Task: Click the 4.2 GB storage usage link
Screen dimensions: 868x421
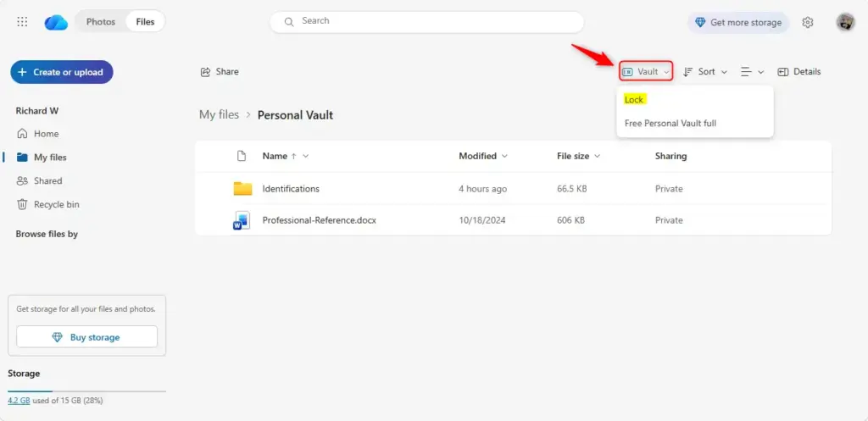Action: [19, 401]
